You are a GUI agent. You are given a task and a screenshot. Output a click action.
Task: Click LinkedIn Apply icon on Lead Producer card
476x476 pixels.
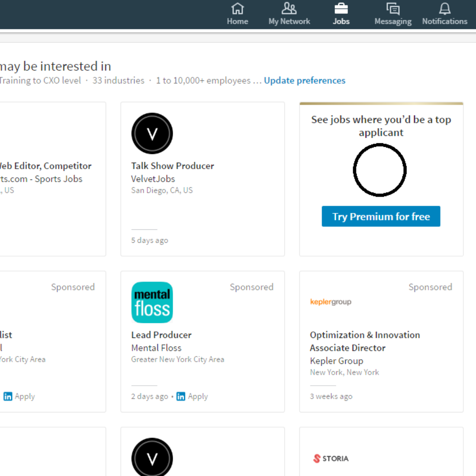click(180, 396)
